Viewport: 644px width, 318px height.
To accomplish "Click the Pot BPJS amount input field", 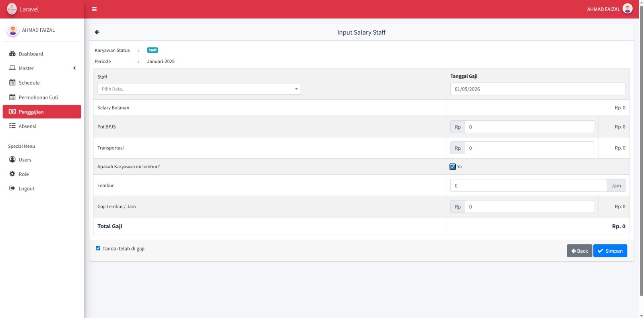I will (x=529, y=127).
